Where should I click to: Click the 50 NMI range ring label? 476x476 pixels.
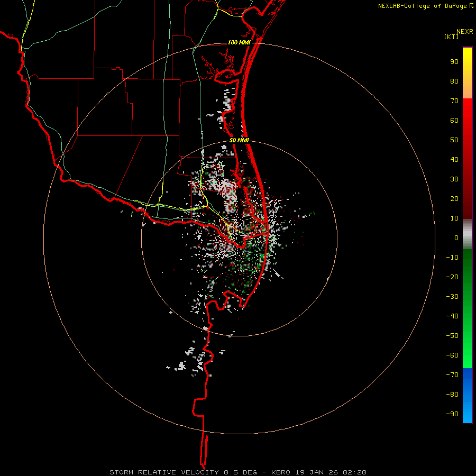(239, 140)
